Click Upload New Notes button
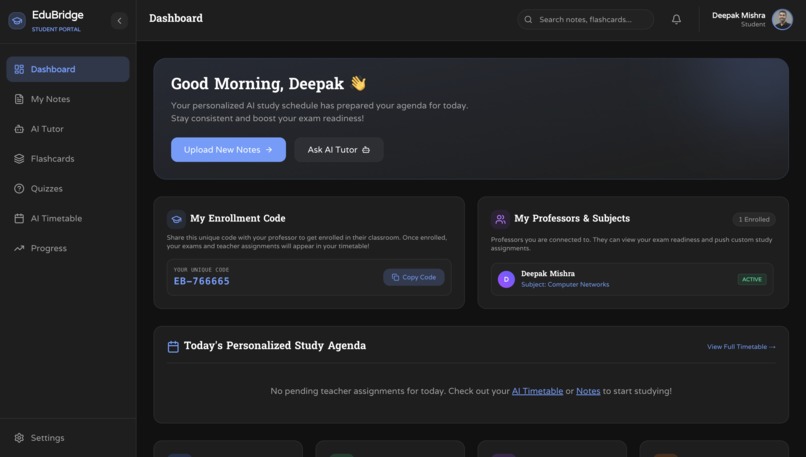The image size is (806, 457). pyautogui.click(x=228, y=150)
